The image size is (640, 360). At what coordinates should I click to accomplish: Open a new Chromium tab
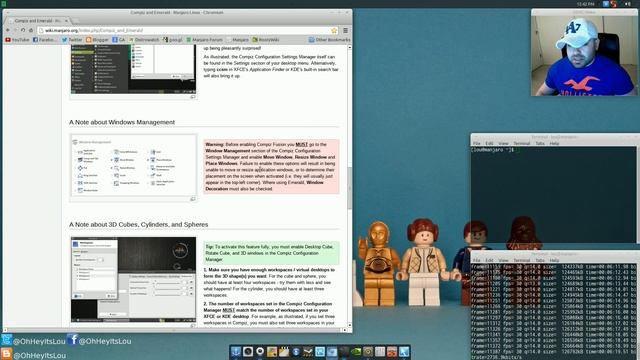click(x=77, y=20)
